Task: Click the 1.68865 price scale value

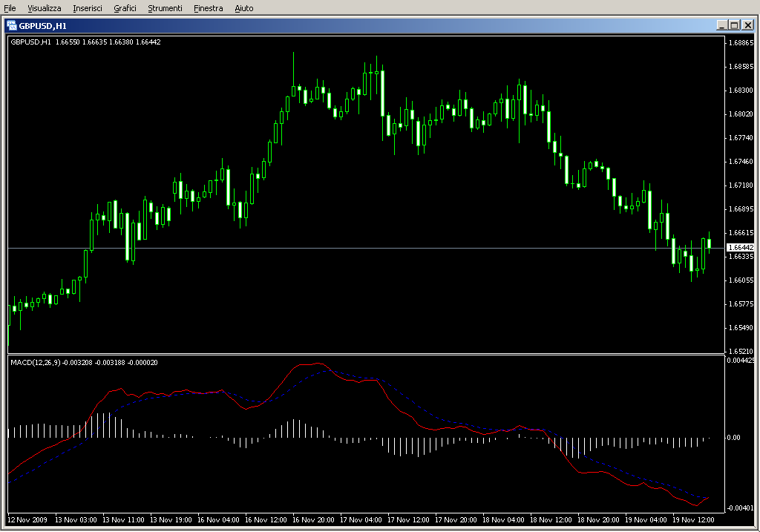Action: point(741,42)
